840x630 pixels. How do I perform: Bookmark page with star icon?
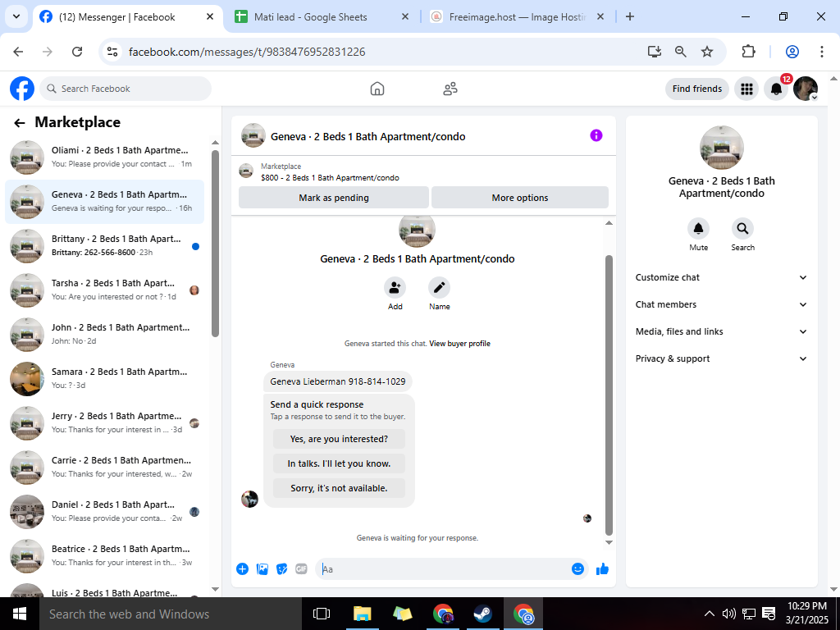[x=707, y=52]
